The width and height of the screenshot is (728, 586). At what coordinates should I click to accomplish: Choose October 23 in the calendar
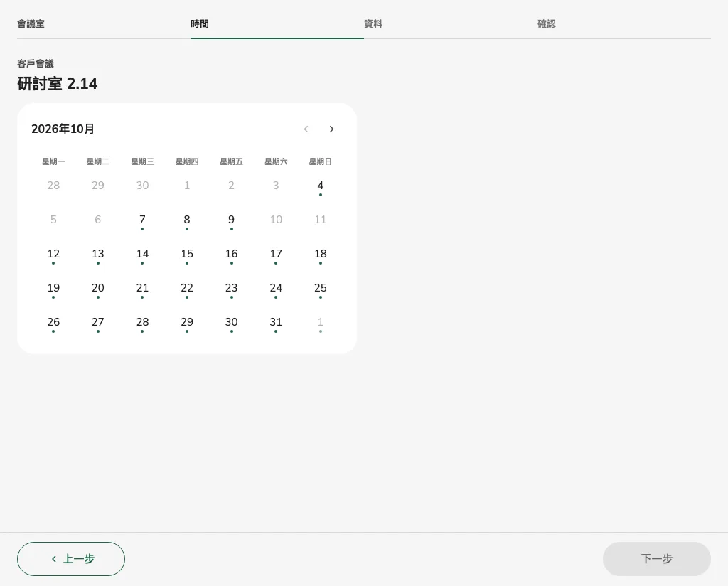tap(231, 288)
